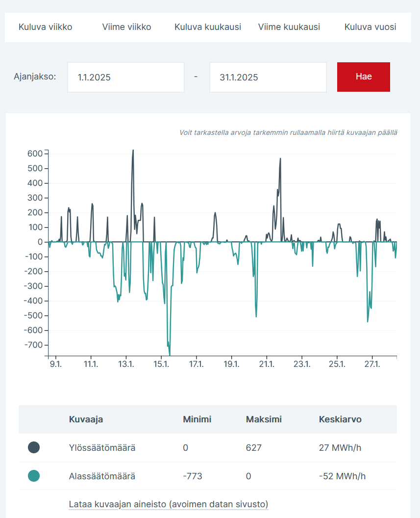Open the Kuluva kuukausi tab

coord(208,27)
